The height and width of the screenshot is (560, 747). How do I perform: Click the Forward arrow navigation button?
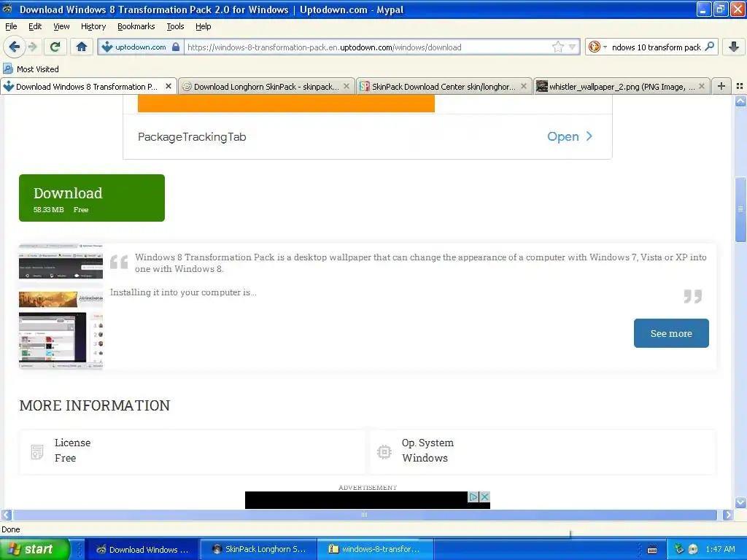[32, 47]
